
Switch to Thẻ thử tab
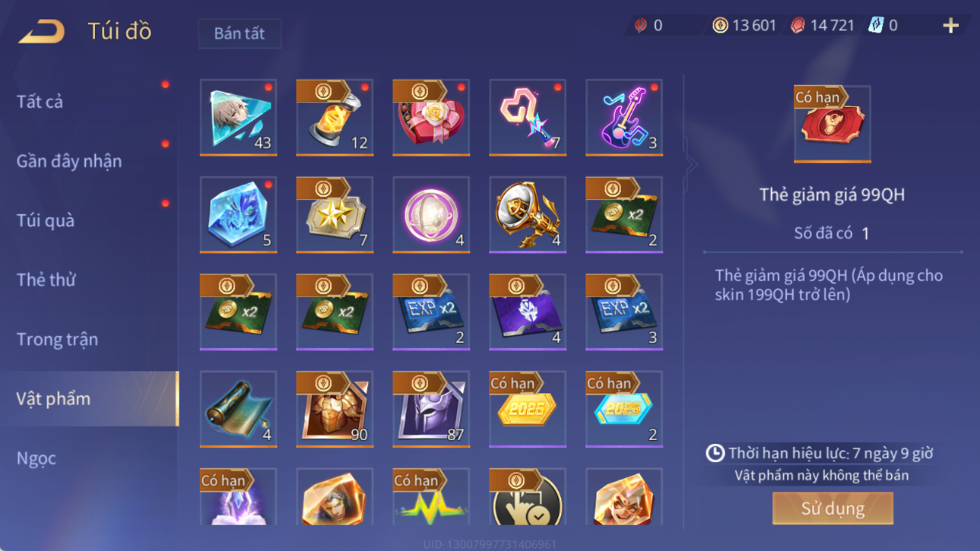coord(46,280)
